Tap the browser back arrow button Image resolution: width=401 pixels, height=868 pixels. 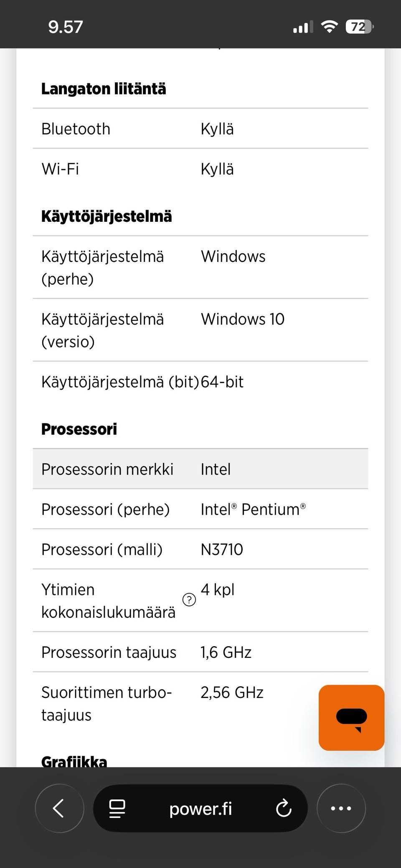point(59,808)
